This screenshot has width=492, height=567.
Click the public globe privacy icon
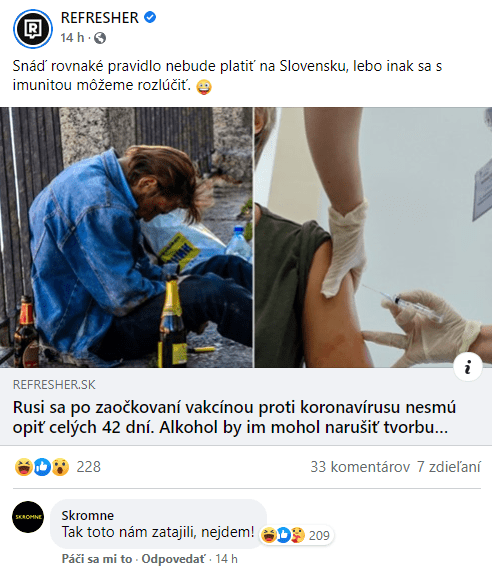pyautogui.click(x=100, y=38)
